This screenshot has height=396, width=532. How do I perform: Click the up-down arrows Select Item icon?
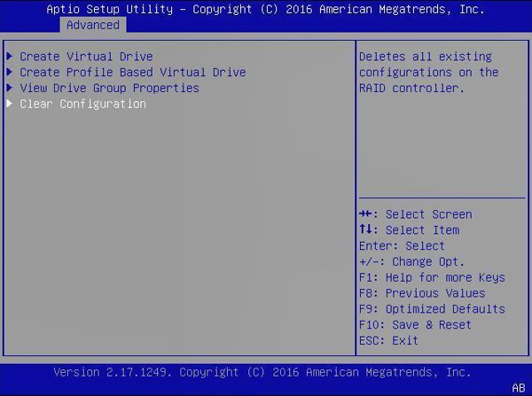click(x=365, y=230)
